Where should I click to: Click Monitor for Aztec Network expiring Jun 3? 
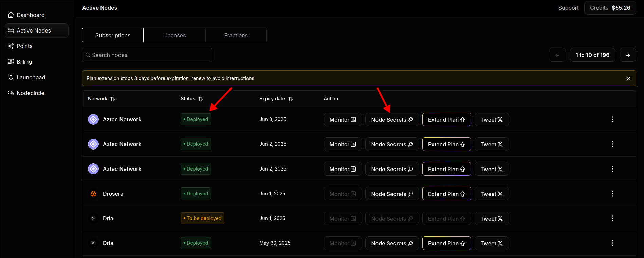[x=343, y=119]
